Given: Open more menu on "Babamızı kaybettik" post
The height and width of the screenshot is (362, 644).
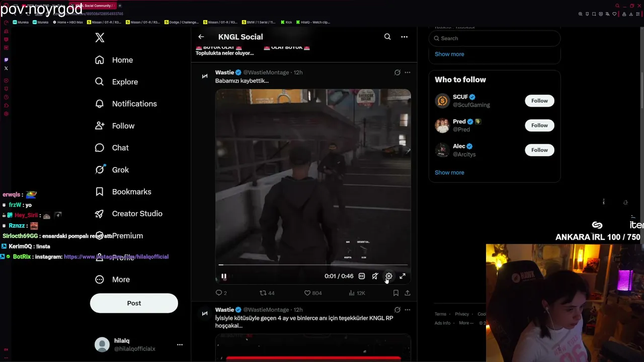Looking at the screenshot, I should tap(408, 72).
